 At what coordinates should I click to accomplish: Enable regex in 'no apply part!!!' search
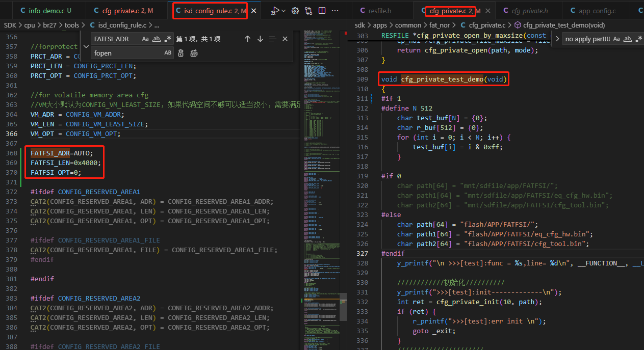639,39
